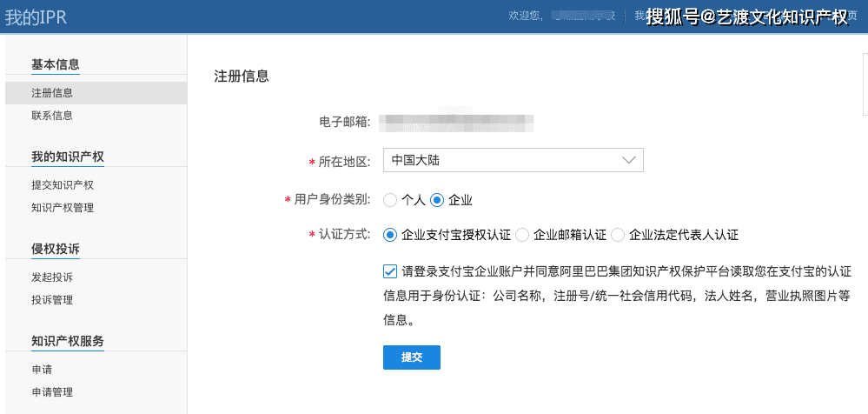This screenshot has width=868, height=414.
Task: Click the 知识产权服务 section heading
Action: point(68,341)
